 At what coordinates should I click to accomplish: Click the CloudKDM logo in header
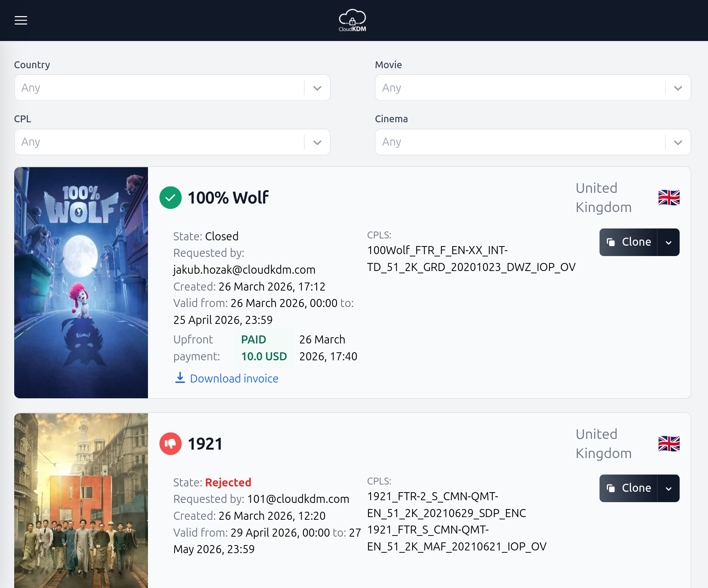point(352,20)
